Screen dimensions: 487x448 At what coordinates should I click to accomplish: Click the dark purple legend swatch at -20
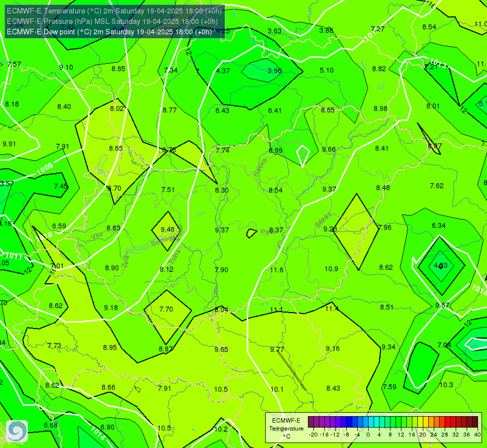tap(310, 422)
